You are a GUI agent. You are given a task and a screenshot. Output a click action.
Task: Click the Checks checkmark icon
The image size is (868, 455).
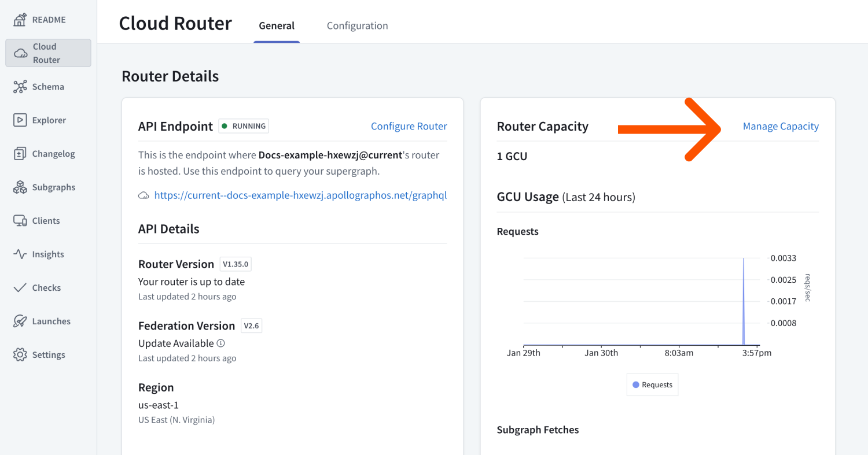(20, 288)
